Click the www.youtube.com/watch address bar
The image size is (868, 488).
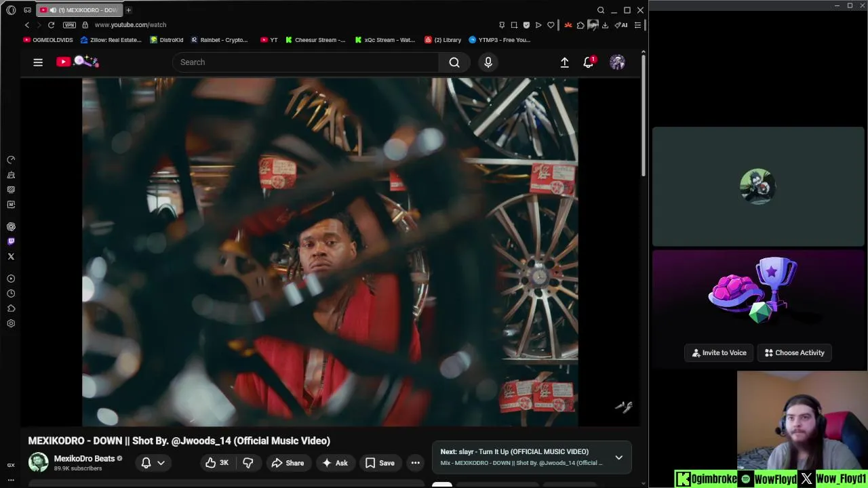[x=130, y=25]
